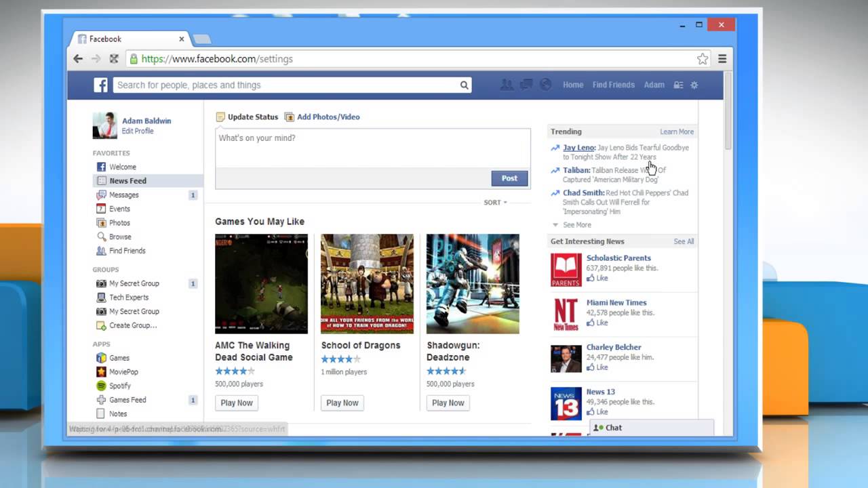
Task: Click the Edit Profile link
Action: [x=138, y=131]
